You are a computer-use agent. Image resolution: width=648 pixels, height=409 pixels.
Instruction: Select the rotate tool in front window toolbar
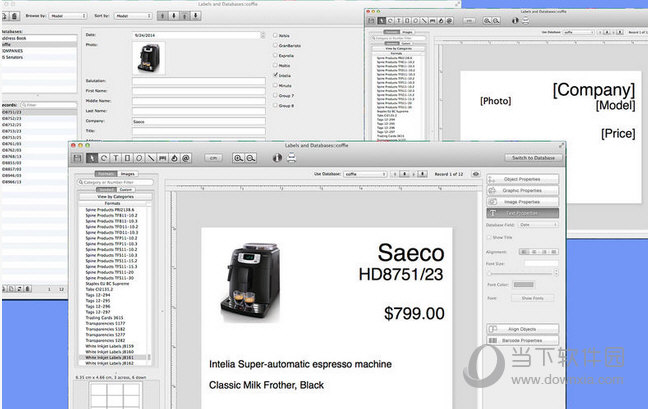point(104,158)
